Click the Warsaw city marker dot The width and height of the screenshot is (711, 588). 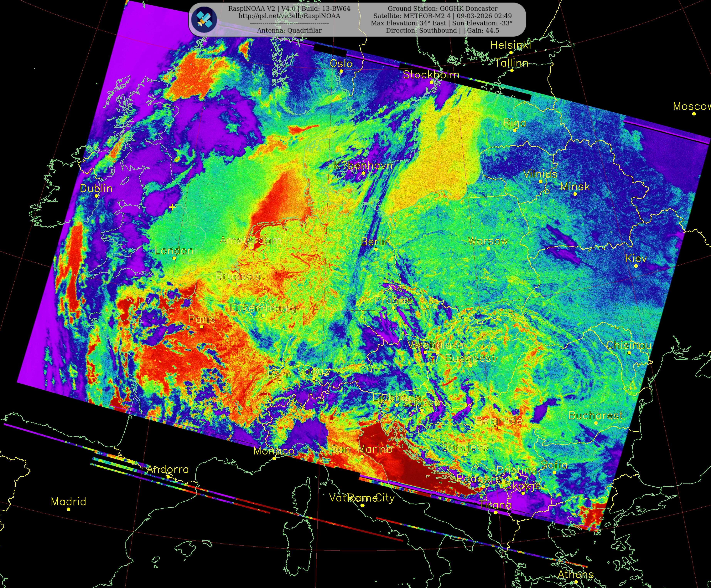tap(488, 248)
